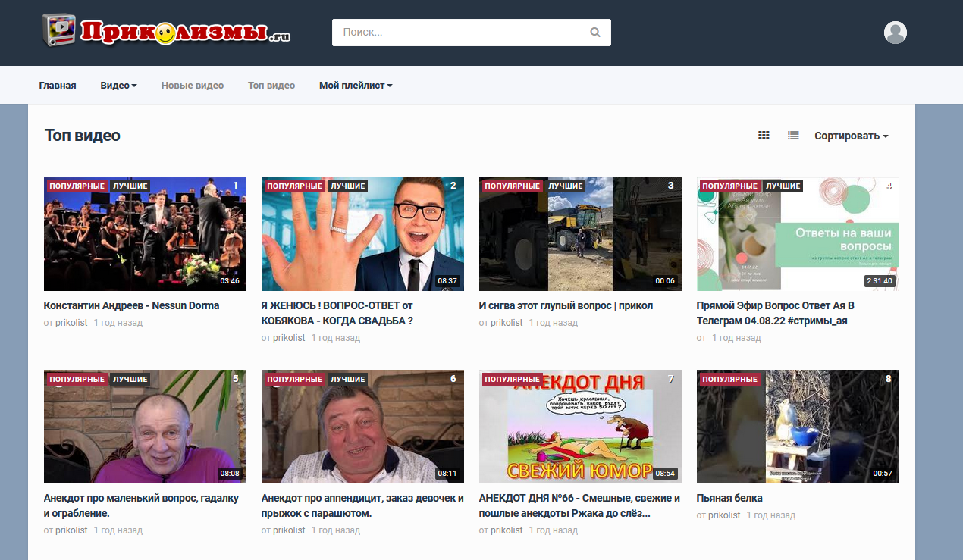Expand the Видео menu
Screen dimensions: 963x560
click(118, 86)
